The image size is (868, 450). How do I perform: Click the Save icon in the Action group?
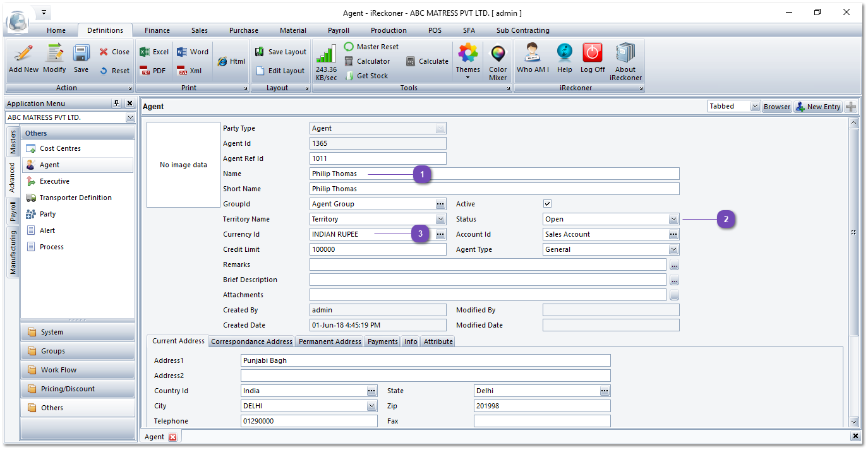(x=81, y=59)
